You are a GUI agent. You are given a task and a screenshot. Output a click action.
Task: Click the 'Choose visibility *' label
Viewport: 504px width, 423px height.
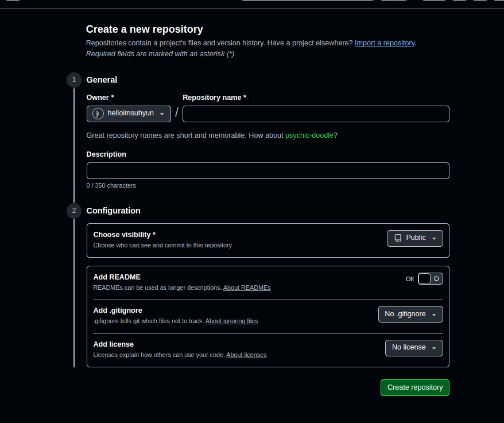coord(125,235)
